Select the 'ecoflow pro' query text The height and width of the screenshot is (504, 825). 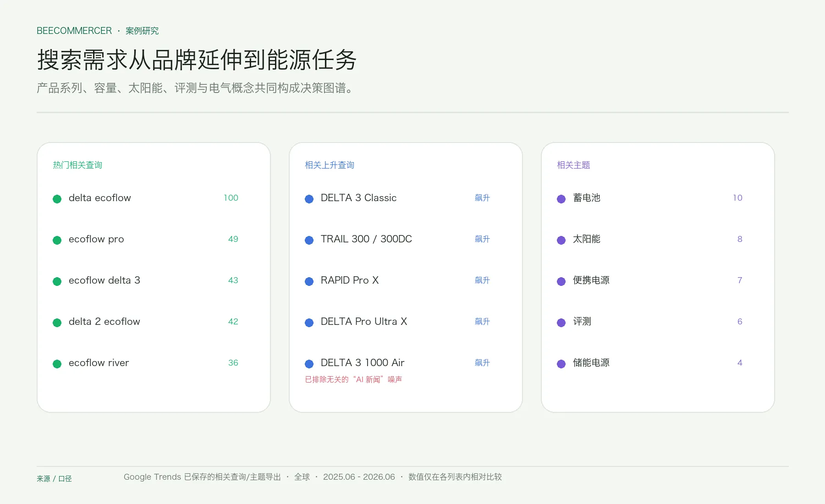click(x=96, y=239)
